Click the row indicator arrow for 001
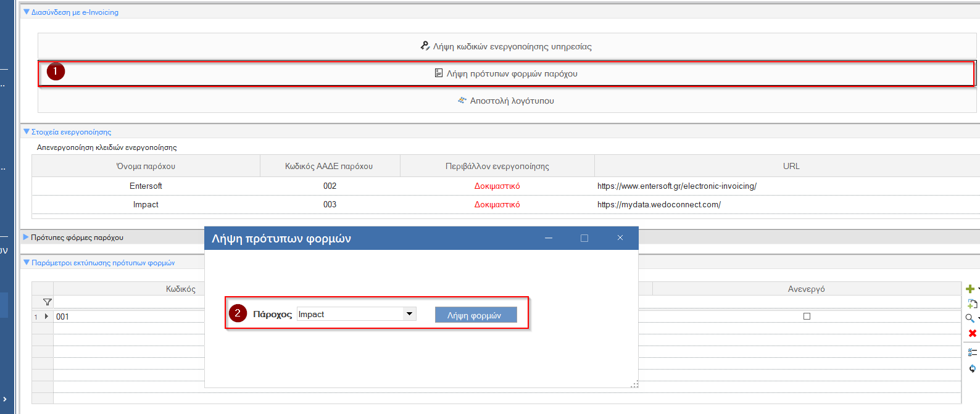The height and width of the screenshot is (414, 980). pos(46,317)
